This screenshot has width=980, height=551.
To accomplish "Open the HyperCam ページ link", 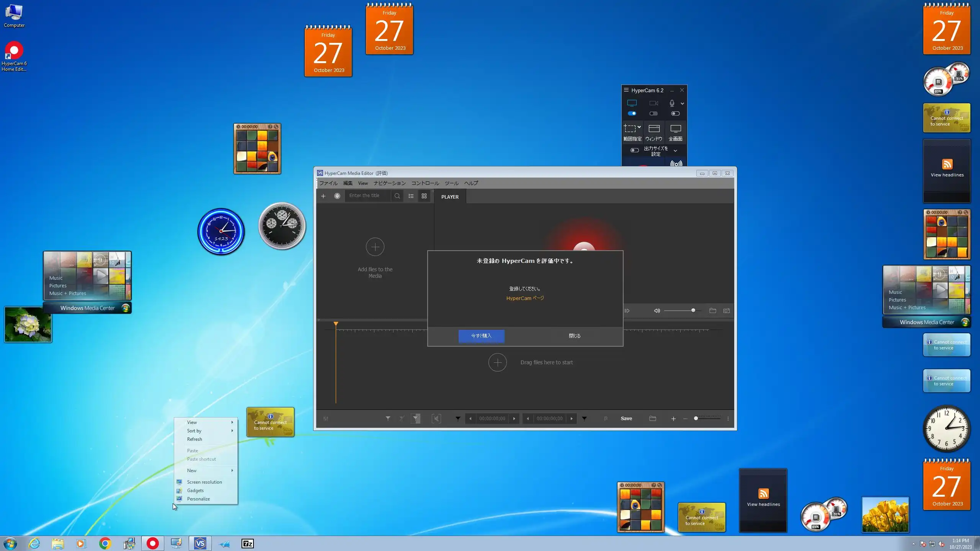I will [525, 298].
